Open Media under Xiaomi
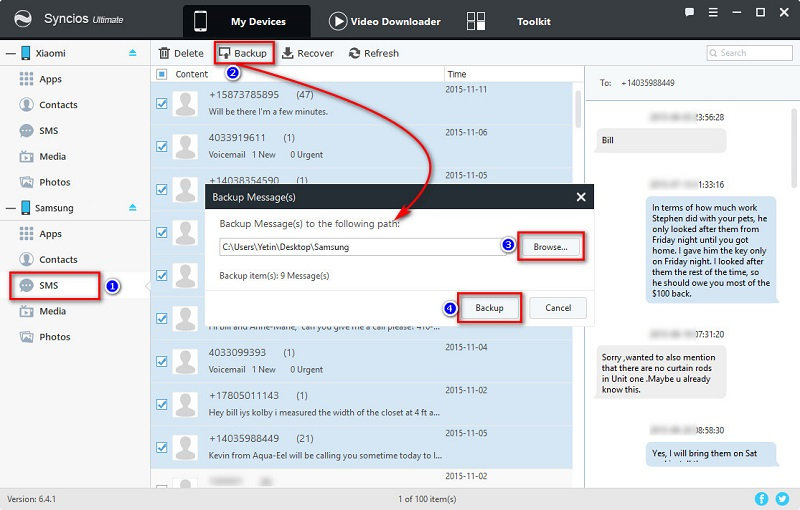 [x=43, y=157]
